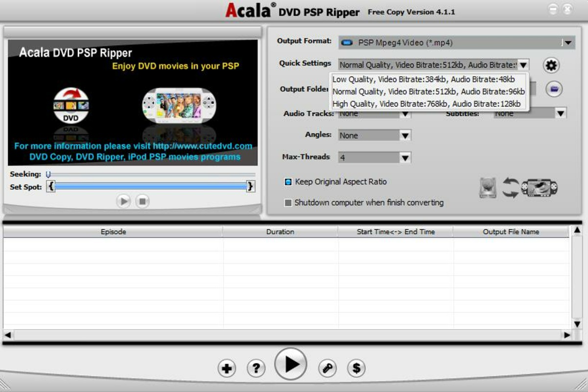Stop the preview video
The width and height of the screenshot is (588, 392).
coord(142,201)
